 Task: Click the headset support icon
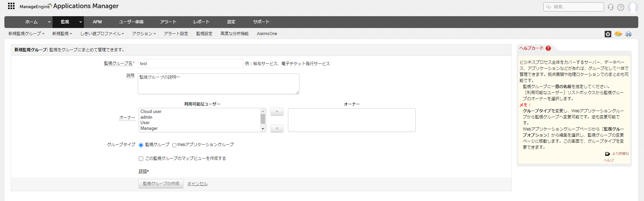[x=611, y=7]
